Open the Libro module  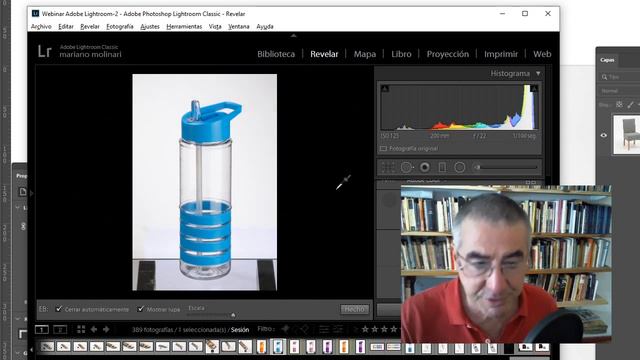coord(401,54)
